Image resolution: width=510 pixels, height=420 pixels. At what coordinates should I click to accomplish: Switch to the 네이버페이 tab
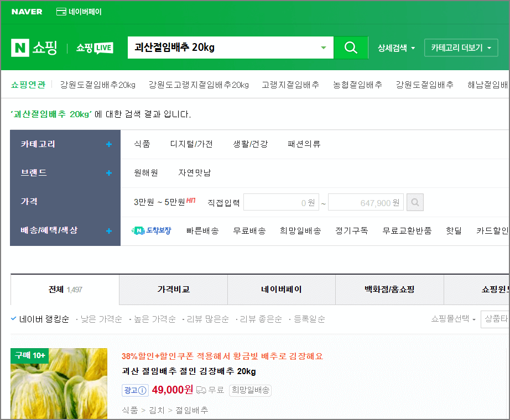pos(281,289)
